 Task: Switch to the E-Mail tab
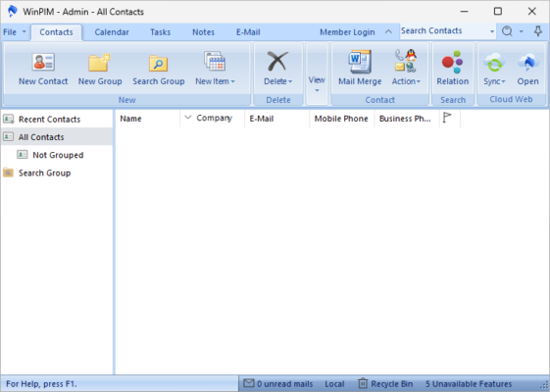pyautogui.click(x=248, y=32)
